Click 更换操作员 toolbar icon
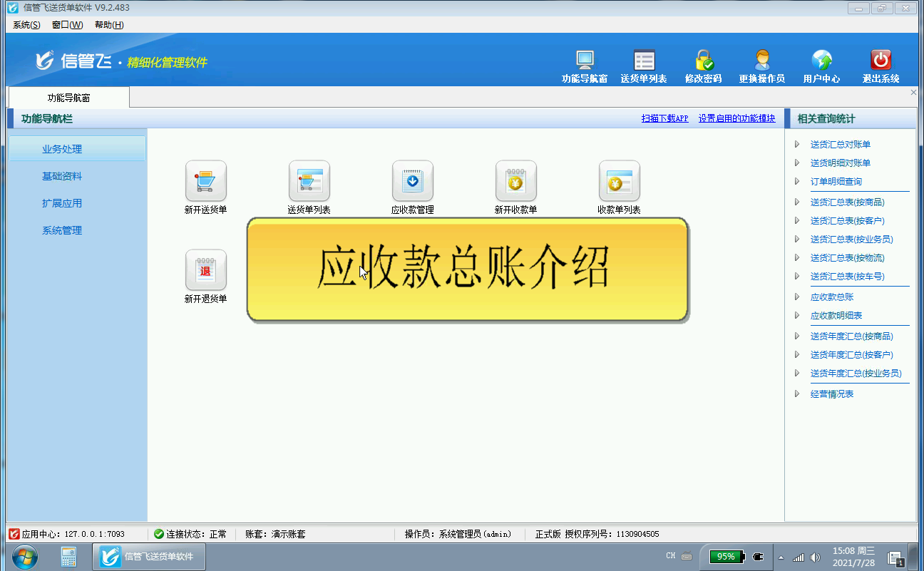 [761, 61]
